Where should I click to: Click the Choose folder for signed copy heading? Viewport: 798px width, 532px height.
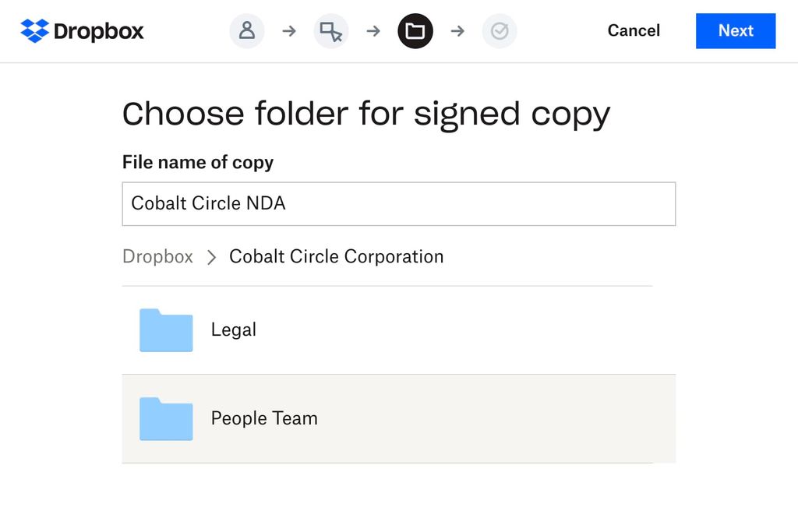pyautogui.click(x=365, y=114)
